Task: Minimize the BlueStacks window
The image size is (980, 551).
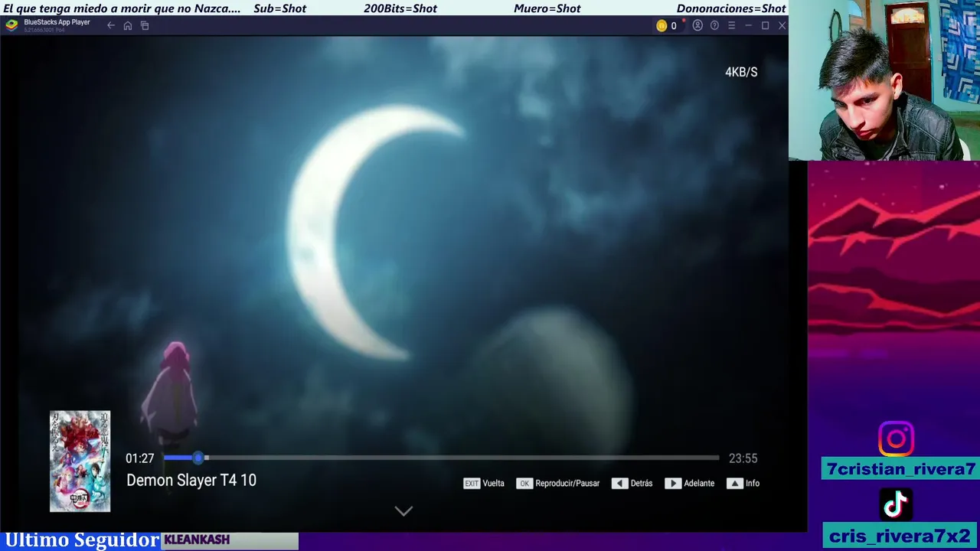Action: [x=748, y=25]
